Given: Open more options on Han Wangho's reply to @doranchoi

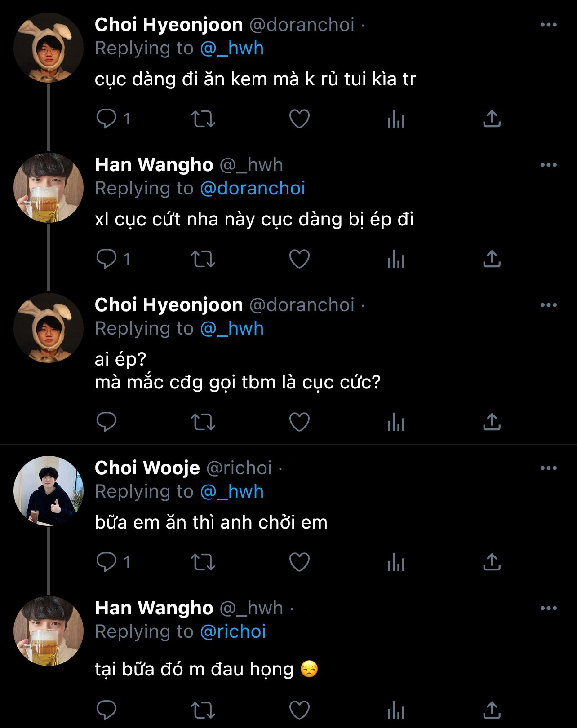Looking at the screenshot, I should tap(548, 165).
